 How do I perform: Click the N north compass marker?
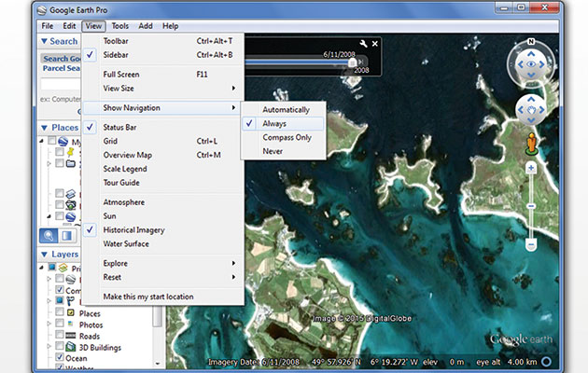point(531,42)
